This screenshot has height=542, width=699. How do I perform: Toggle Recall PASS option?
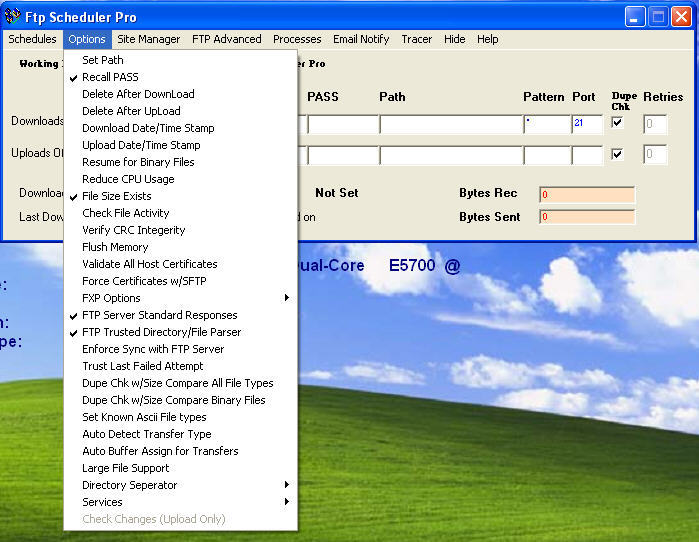click(x=181, y=77)
